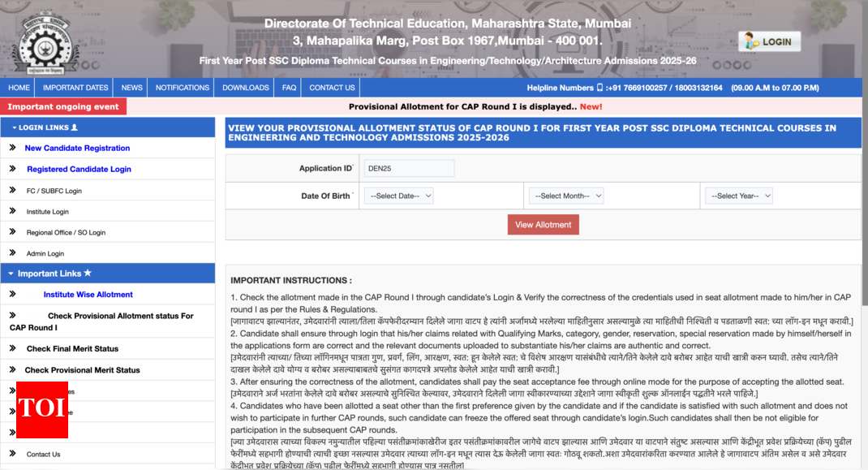Click the phone icon beside Helpline Numbers
868x470 pixels.
pos(599,88)
